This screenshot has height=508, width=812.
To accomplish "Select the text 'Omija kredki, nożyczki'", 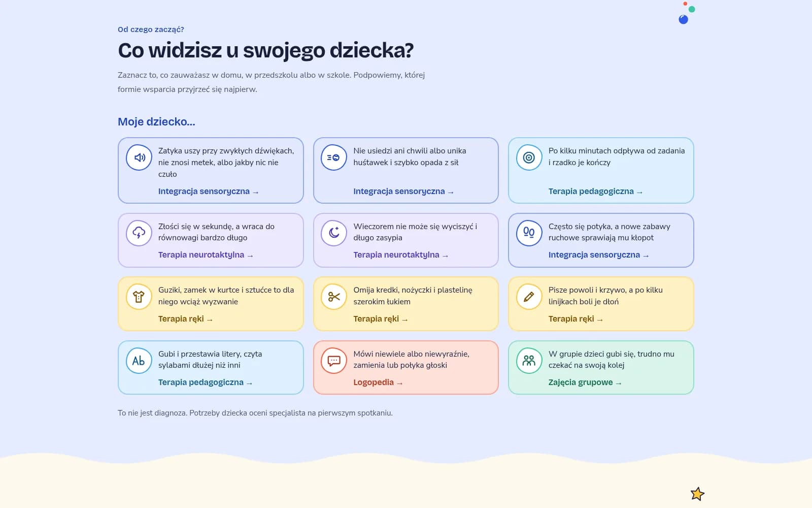I will click(x=392, y=290).
